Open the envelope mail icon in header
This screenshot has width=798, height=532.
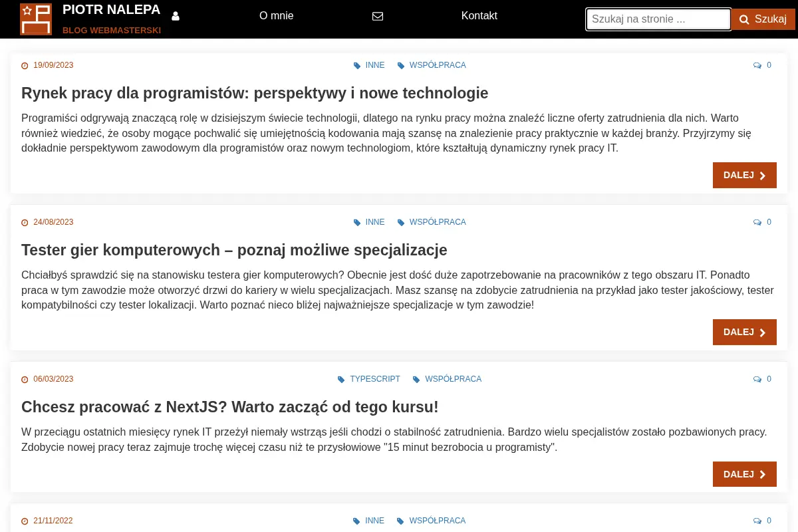pyautogui.click(x=378, y=16)
